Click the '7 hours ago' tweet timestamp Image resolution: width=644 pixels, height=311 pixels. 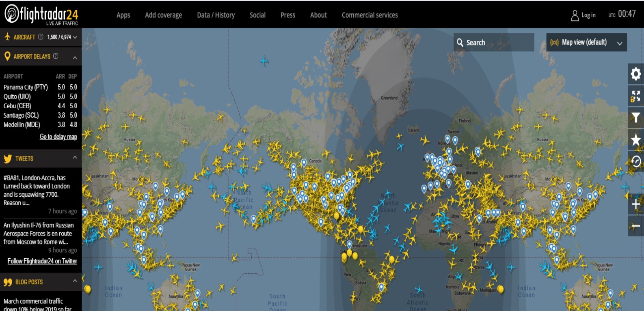[x=63, y=211]
